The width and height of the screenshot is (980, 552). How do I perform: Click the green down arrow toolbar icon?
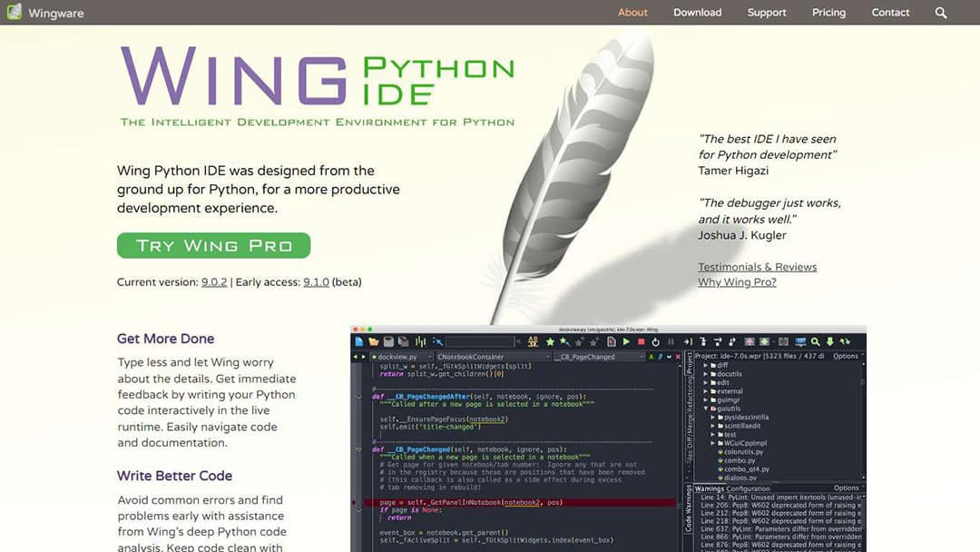tap(830, 342)
